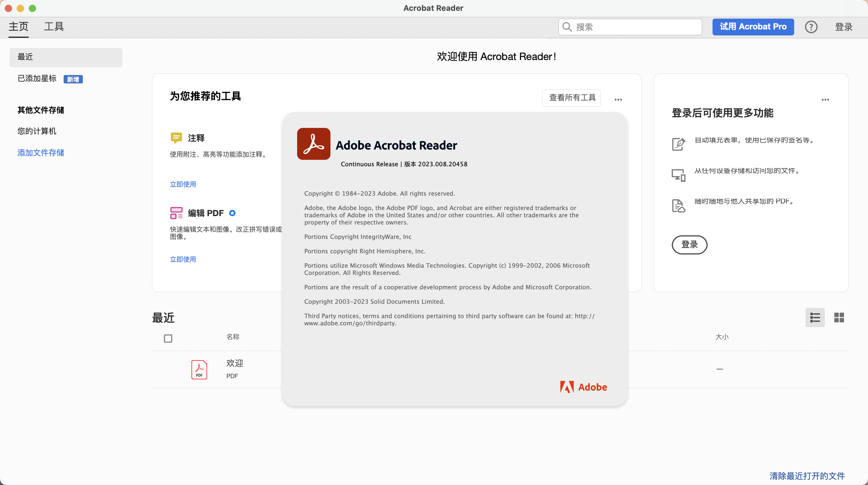The width and height of the screenshot is (868, 485).
Task: Click the yellow Comment tool icon
Action: 176,138
